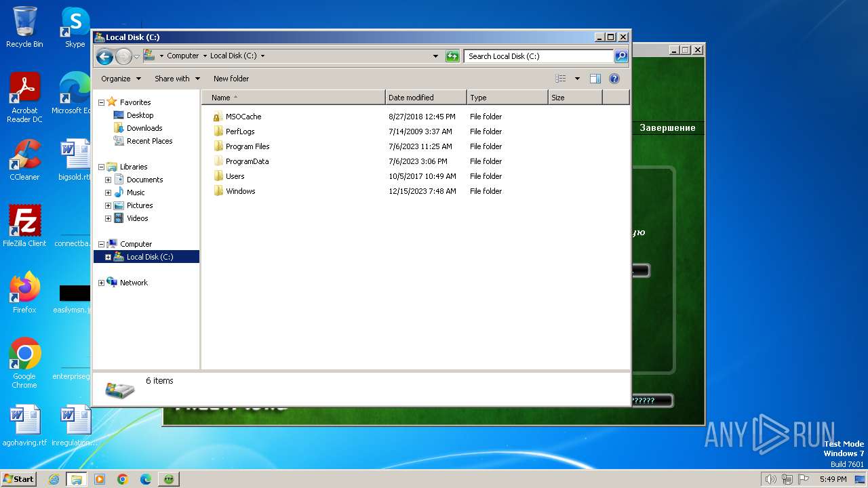The height and width of the screenshot is (488, 868).
Task: Open Chrome from the taskbar
Action: (123, 479)
